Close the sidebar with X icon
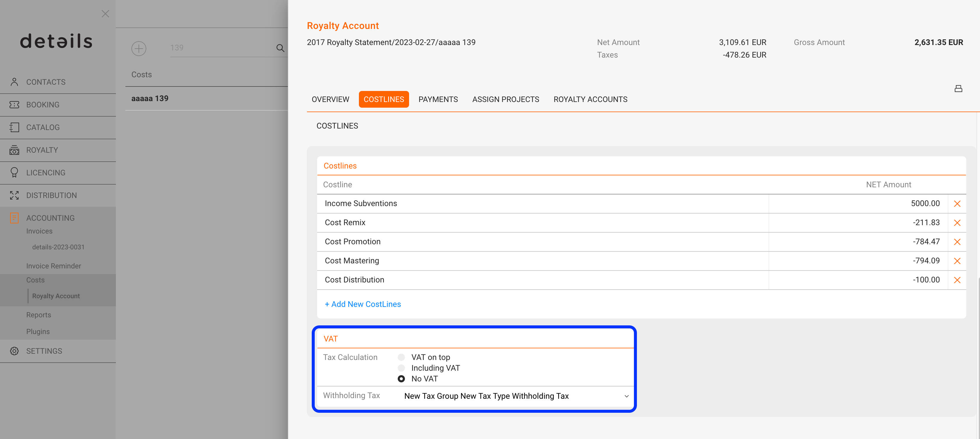Image resolution: width=980 pixels, height=439 pixels. tap(105, 14)
